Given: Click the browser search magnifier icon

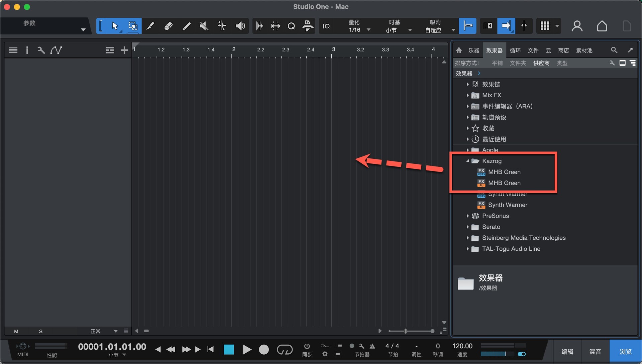Looking at the screenshot, I should coord(614,50).
